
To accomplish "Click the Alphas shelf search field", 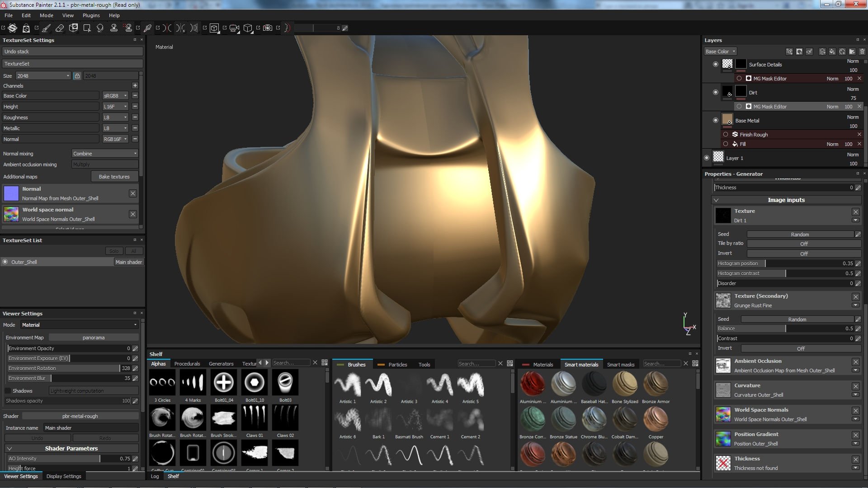I will pyautogui.click(x=291, y=363).
